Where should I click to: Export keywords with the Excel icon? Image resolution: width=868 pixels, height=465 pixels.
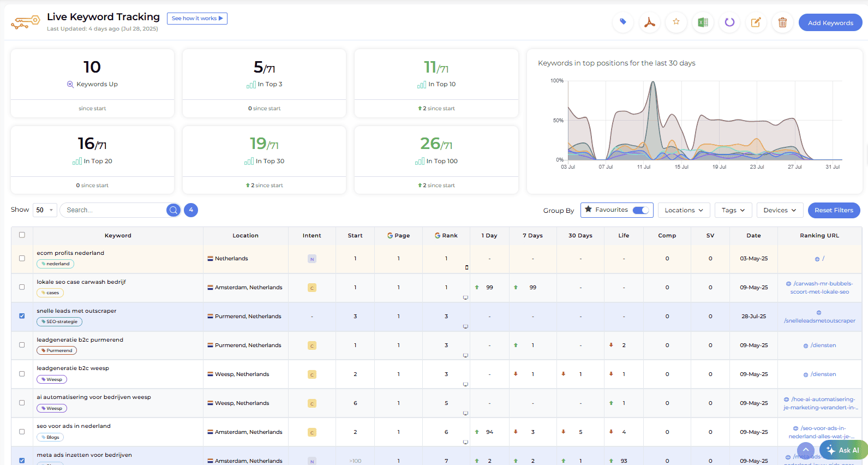[703, 22]
